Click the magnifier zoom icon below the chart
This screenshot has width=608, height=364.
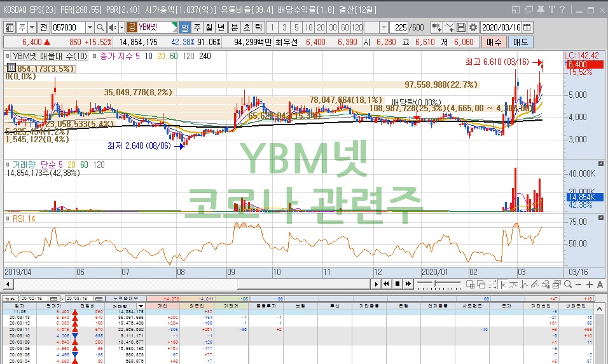pos(568,284)
